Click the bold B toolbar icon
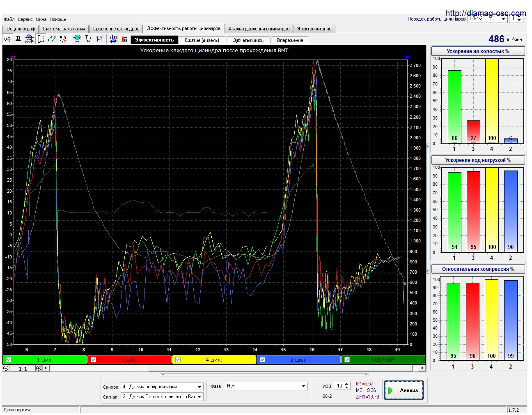Viewport: 532px width, 415px height. [x=18, y=39]
